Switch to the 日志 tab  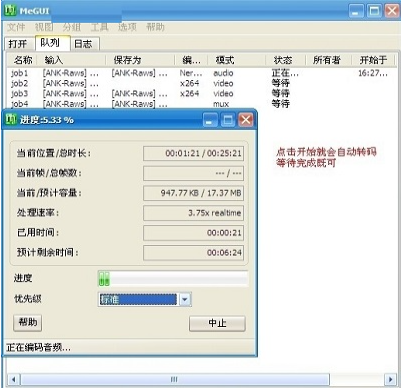83,44
